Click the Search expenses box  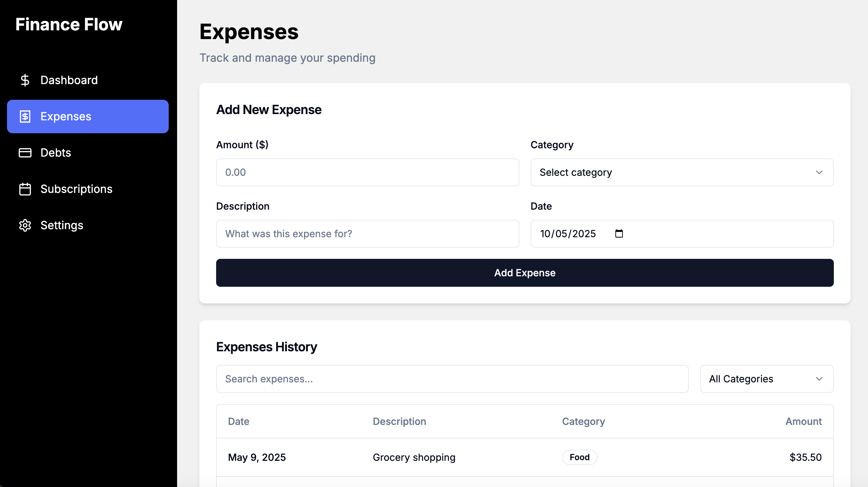(452, 379)
